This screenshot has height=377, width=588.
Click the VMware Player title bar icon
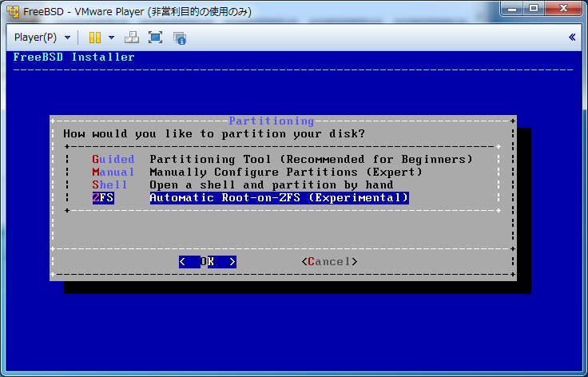click(13, 12)
